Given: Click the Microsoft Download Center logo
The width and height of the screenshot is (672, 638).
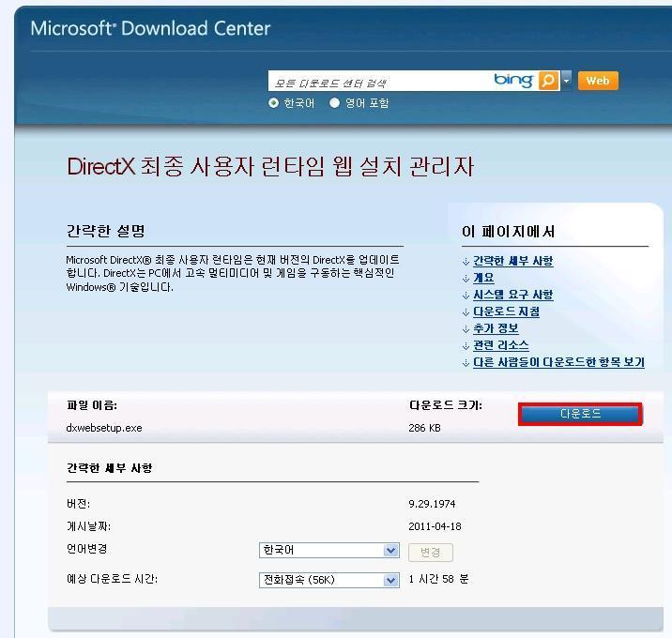Looking at the screenshot, I should pos(150,28).
